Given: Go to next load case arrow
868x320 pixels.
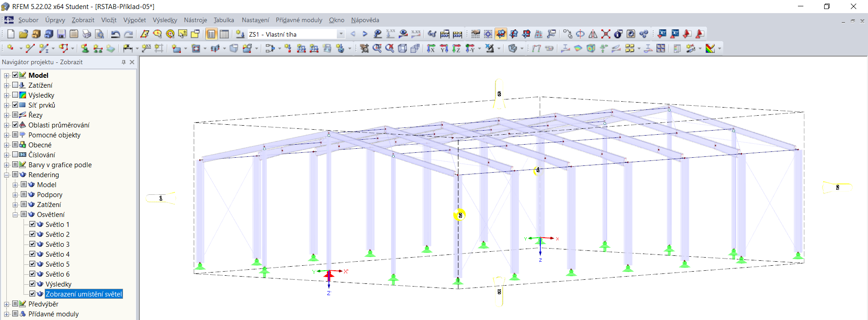Looking at the screenshot, I should [365, 34].
